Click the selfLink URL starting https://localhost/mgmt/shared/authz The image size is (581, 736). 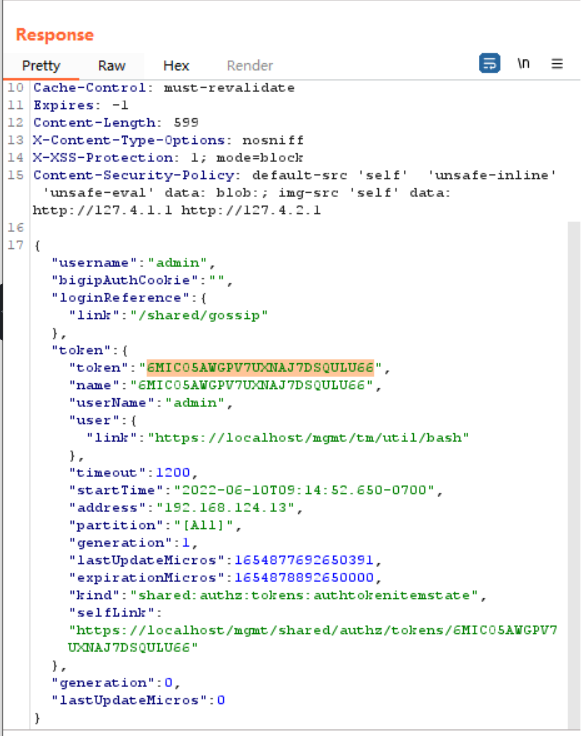(313, 639)
